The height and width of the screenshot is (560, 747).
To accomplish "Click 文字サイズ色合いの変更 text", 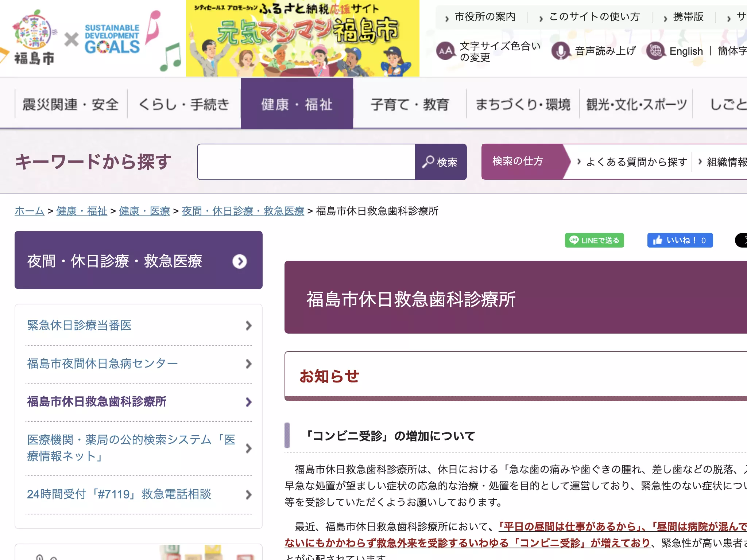I will [500, 51].
